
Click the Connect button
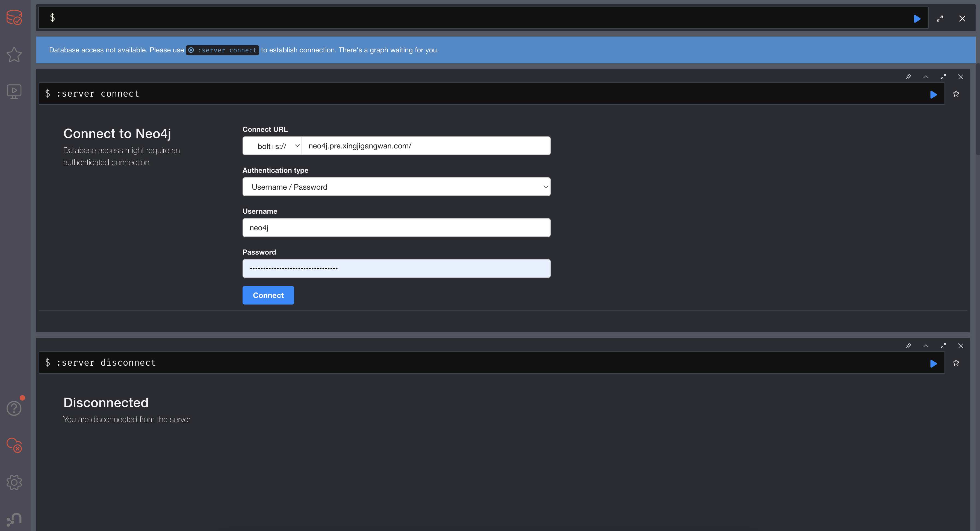pos(268,295)
